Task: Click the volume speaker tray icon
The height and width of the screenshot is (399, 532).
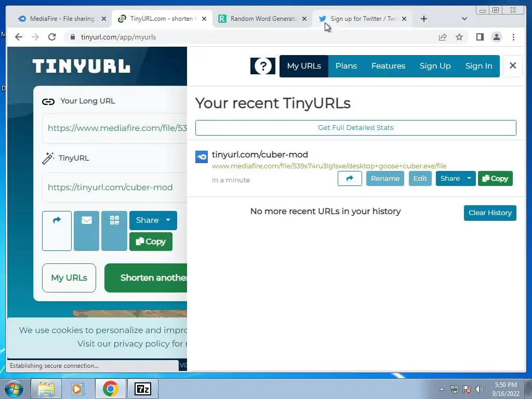Action: pyautogui.click(x=480, y=389)
